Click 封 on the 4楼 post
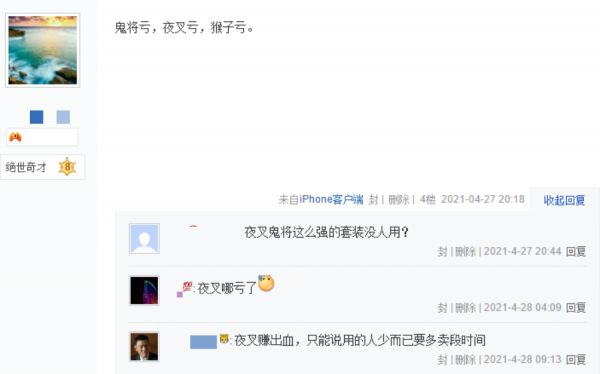Image resolution: width=600 pixels, height=374 pixels. click(373, 199)
